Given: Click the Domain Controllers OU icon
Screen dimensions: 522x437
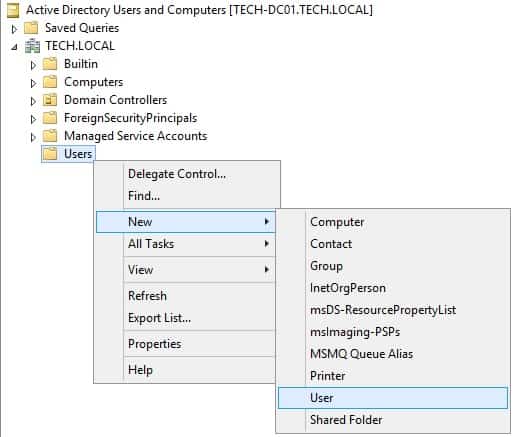Looking at the screenshot, I should point(50,100).
